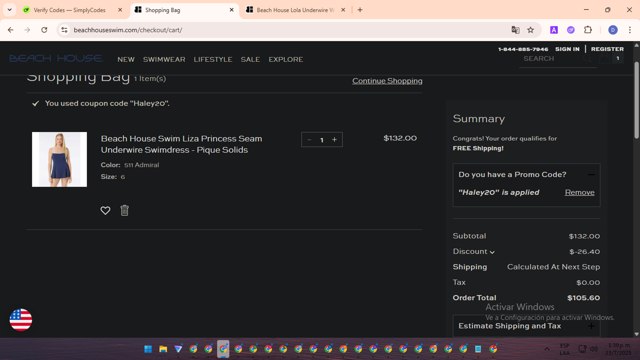Follow the Continue Shopping link
Viewport: 640px width, 360px height.
387,81
